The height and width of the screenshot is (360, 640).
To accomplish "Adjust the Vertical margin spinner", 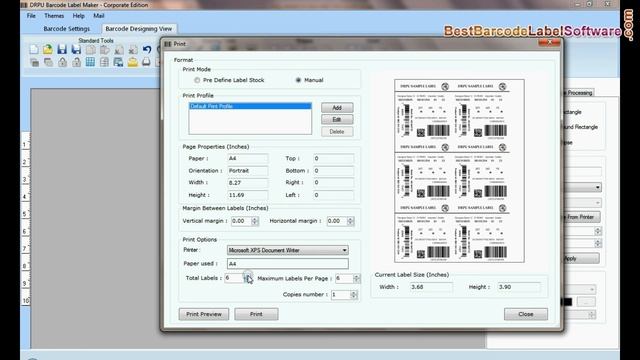I will [255, 221].
